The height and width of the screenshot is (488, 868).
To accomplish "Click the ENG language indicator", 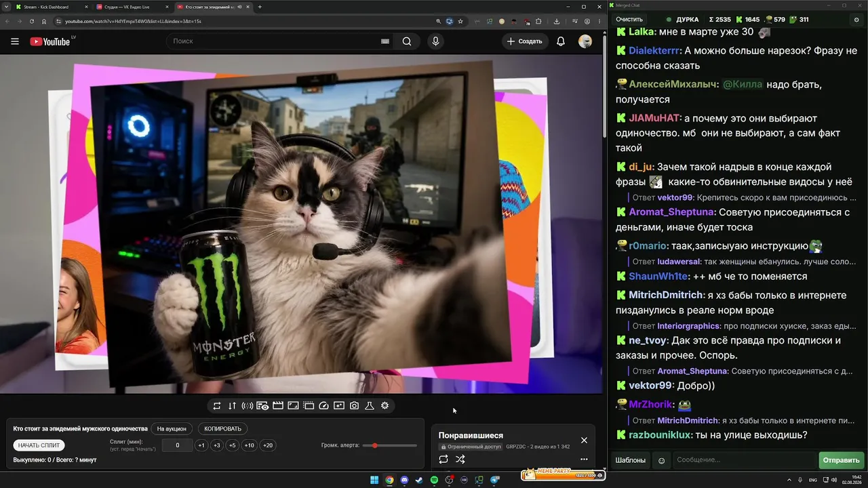I will [x=812, y=480].
